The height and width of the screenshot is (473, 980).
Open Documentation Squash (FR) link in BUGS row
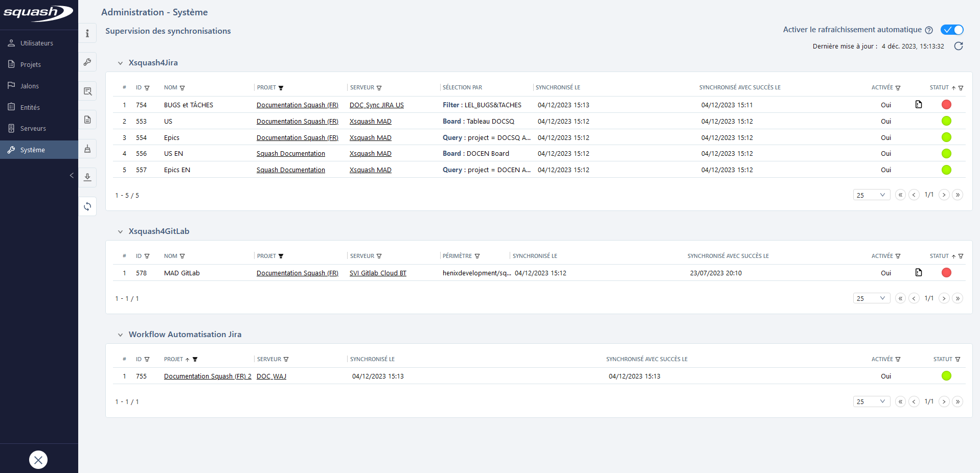tap(298, 105)
